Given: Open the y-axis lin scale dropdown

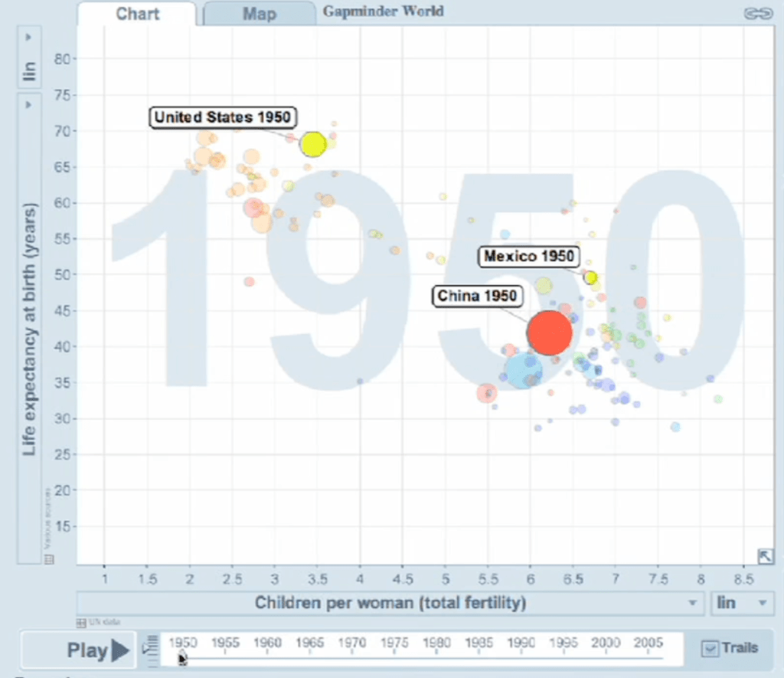Looking at the screenshot, I should (29, 60).
